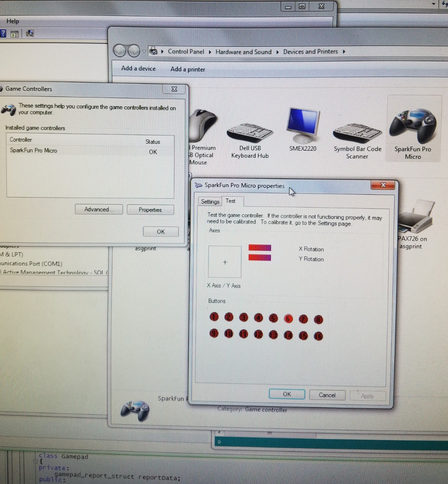The width and height of the screenshot is (448, 484).
Task: Expand arrow after Hardware and Sound breadcrumb
Action: coord(277,52)
